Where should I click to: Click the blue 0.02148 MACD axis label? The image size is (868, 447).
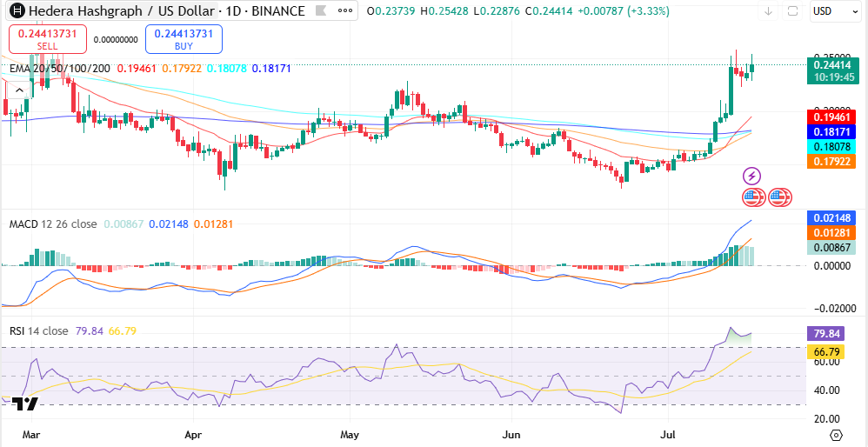point(832,217)
